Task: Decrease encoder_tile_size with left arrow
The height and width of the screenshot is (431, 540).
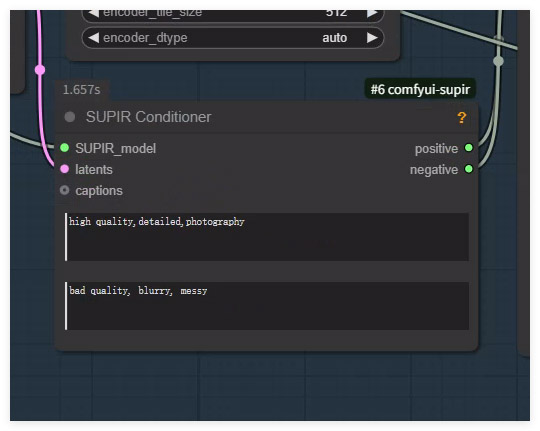Action: coord(94,13)
